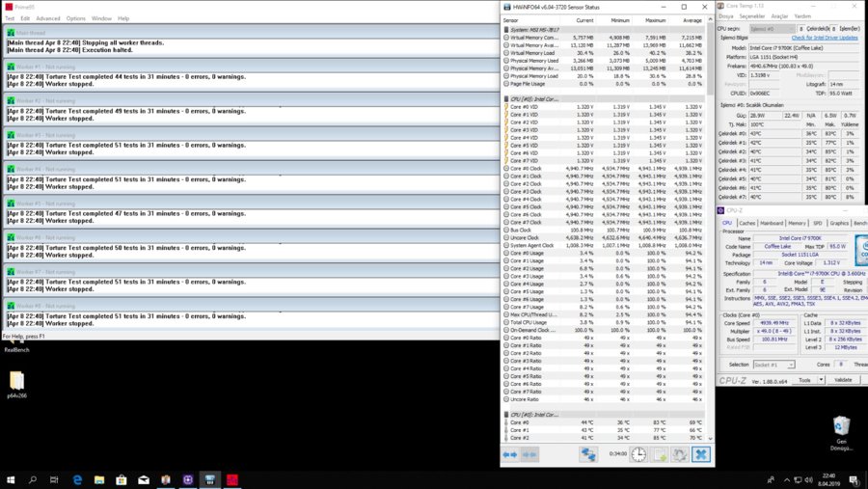Open Core Temp Seçenekler menu
The width and height of the screenshot is (868, 489).
coord(751,16)
